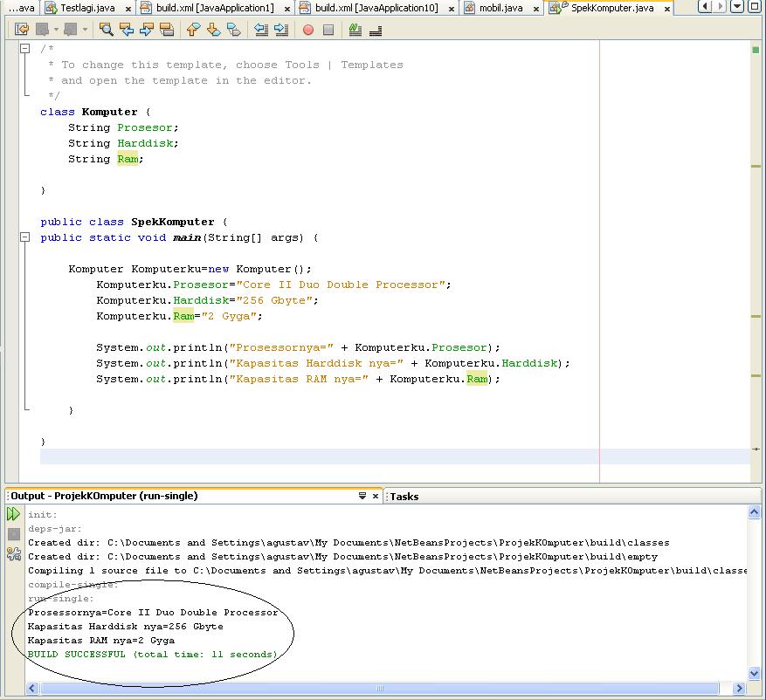Open the Back history dropdown arrow
Screen dimensions: 766x700
pos(56,30)
